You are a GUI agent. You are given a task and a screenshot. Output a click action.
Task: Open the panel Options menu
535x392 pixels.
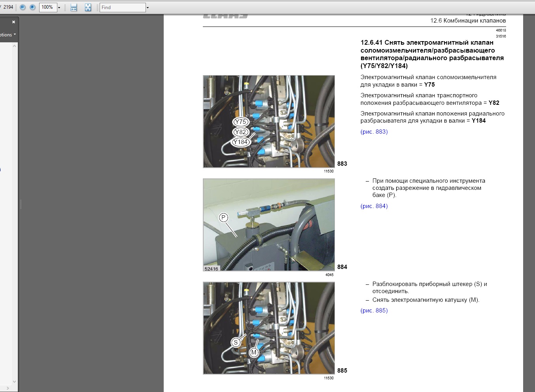[x=8, y=35]
